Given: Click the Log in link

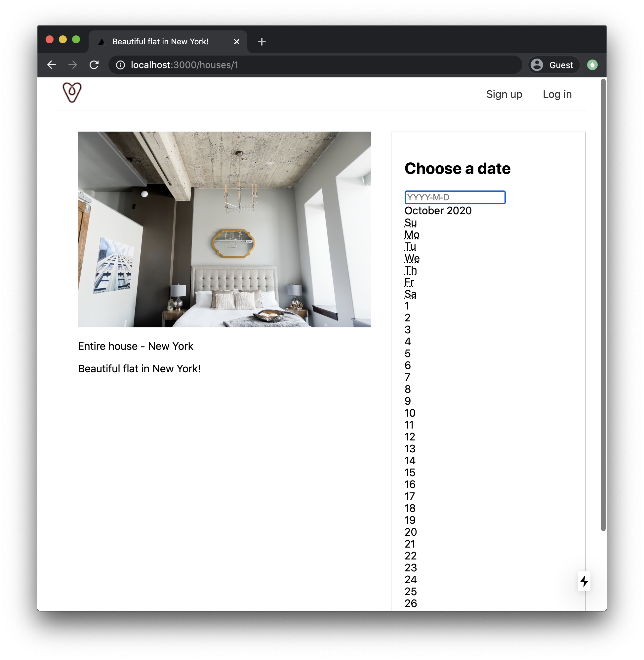Looking at the screenshot, I should [557, 94].
